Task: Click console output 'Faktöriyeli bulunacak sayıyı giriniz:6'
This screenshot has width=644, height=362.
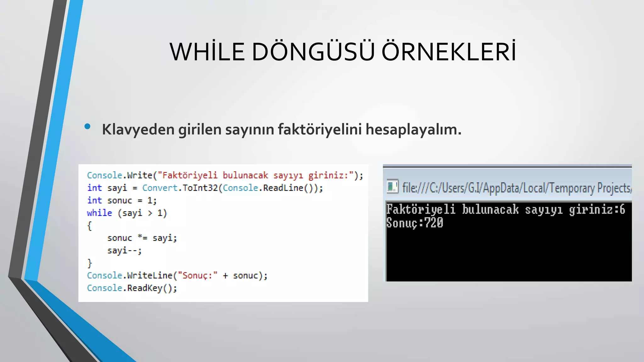Action: click(506, 210)
